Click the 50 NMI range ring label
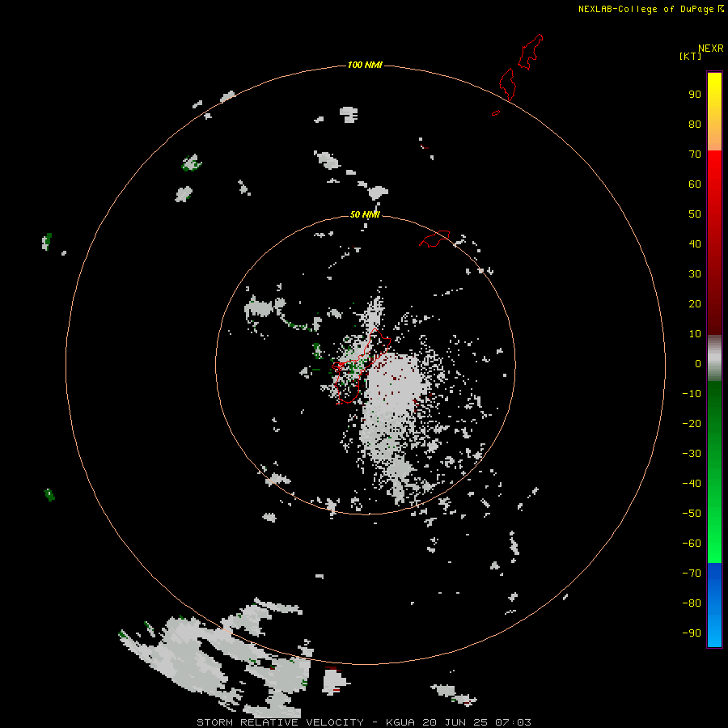 click(365, 214)
